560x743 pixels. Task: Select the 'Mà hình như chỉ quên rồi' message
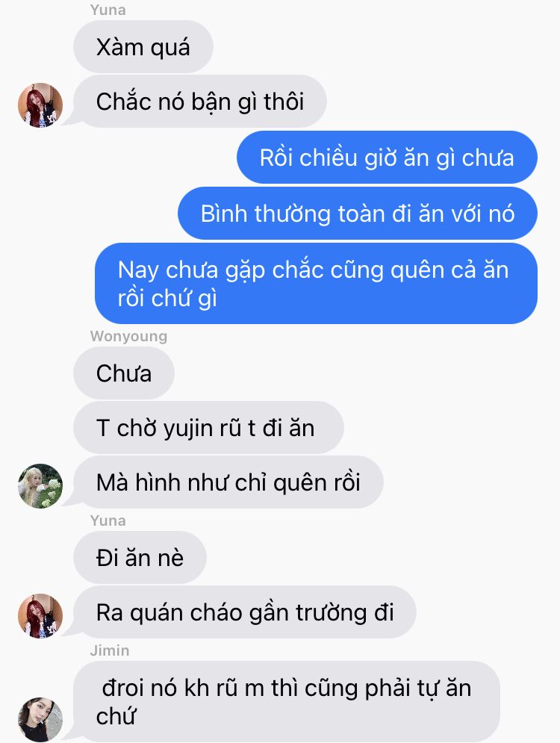pos(228,482)
